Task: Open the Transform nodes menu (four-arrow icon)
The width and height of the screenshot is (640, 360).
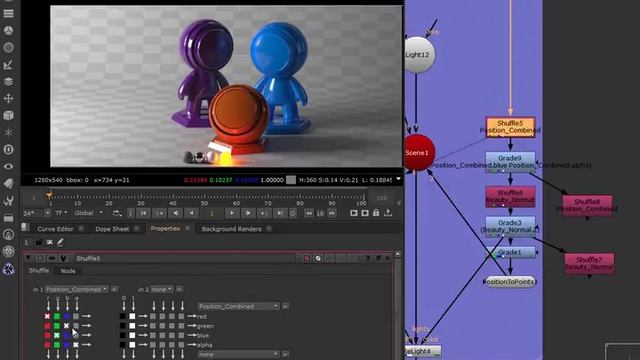Action: click(8, 98)
